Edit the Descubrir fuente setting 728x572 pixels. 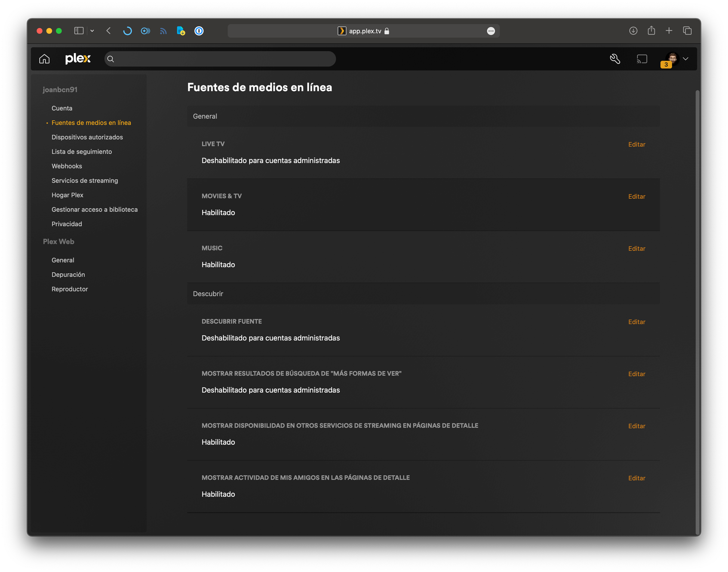click(637, 322)
